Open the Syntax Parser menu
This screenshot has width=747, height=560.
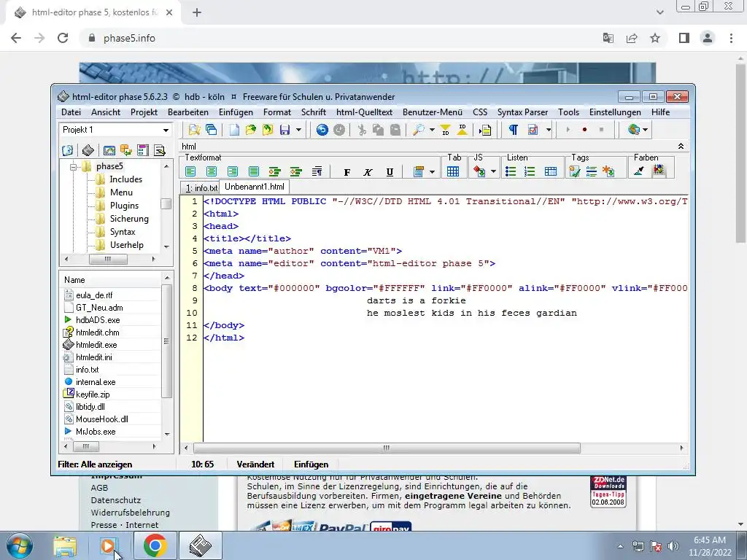pos(522,112)
